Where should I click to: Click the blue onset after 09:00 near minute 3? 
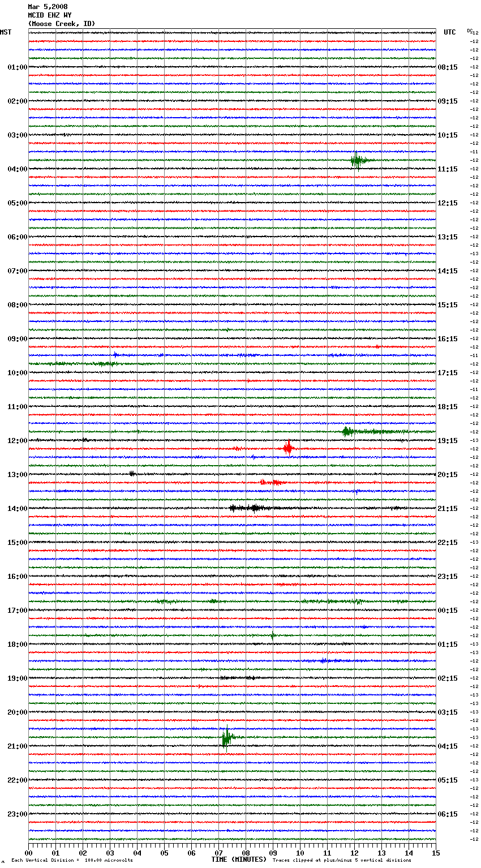pos(115,355)
